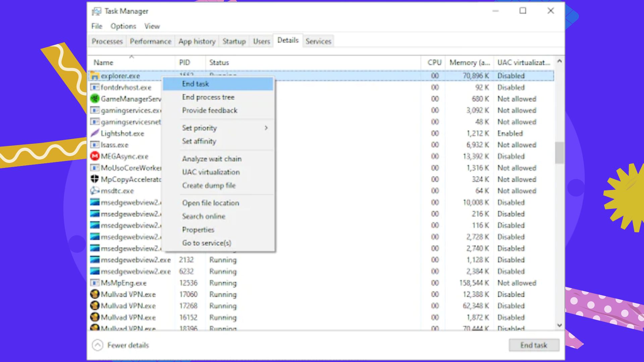Click the MpCopyAccelerator shield icon
The width and height of the screenshot is (644, 362).
[95, 179]
